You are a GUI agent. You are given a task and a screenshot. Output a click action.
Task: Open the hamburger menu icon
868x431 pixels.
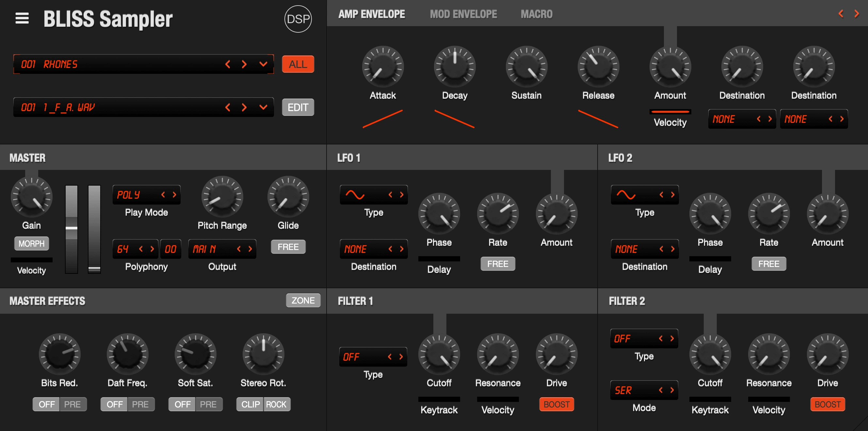[x=22, y=18]
